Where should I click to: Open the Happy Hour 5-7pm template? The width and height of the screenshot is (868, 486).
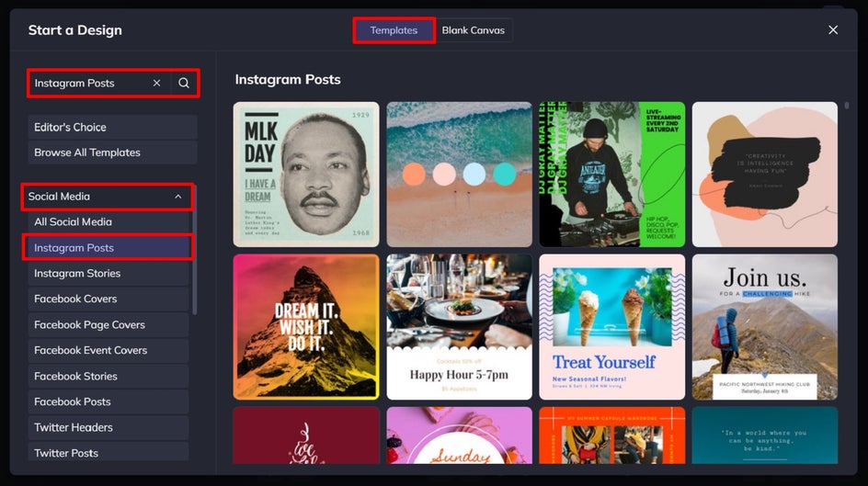(459, 327)
